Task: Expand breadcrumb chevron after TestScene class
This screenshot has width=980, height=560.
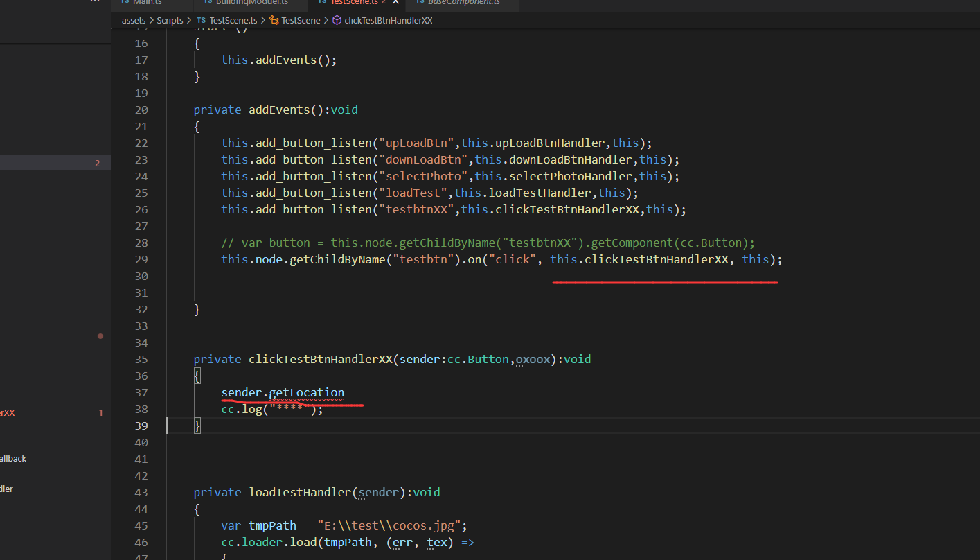Action: [326, 20]
